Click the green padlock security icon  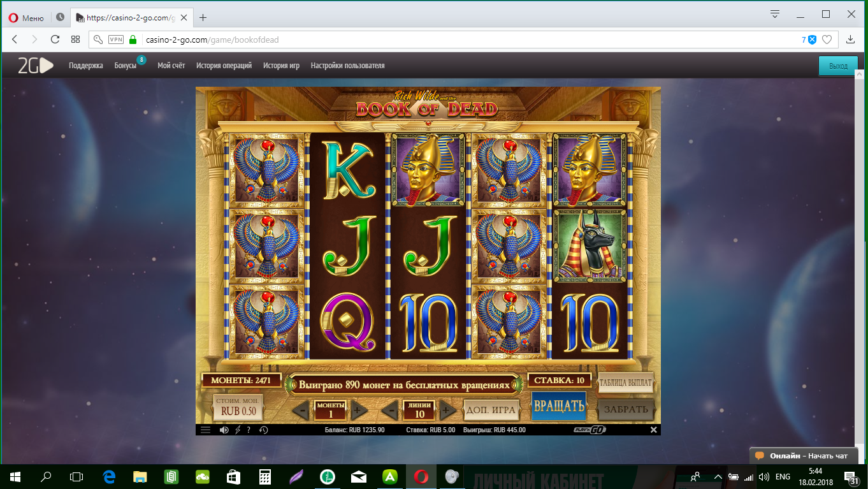[133, 40]
